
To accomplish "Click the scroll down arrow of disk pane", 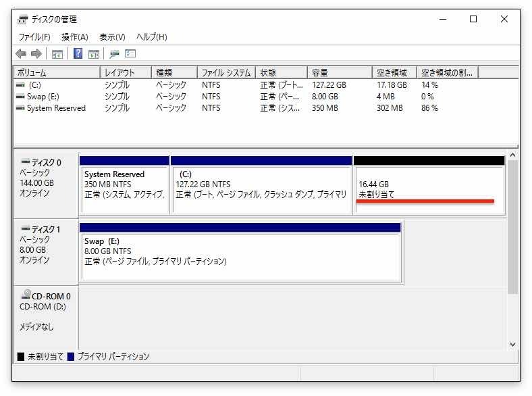I will point(512,344).
